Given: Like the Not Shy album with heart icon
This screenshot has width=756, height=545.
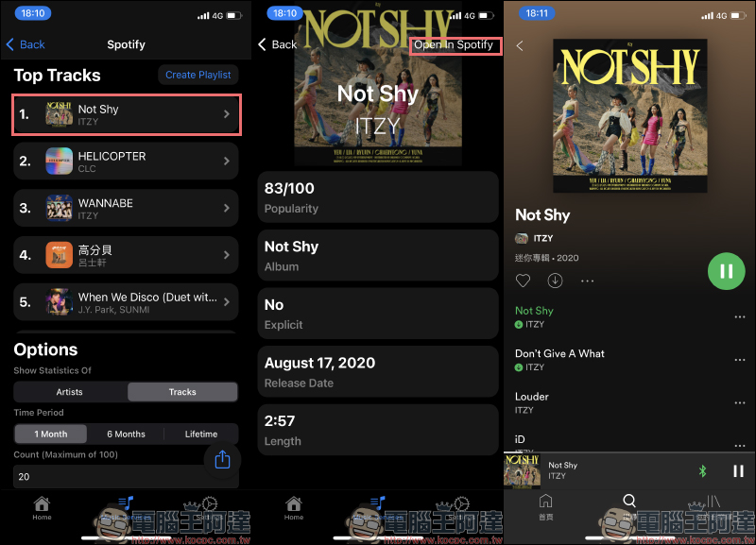Looking at the screenshot, I should pos(523,281).
